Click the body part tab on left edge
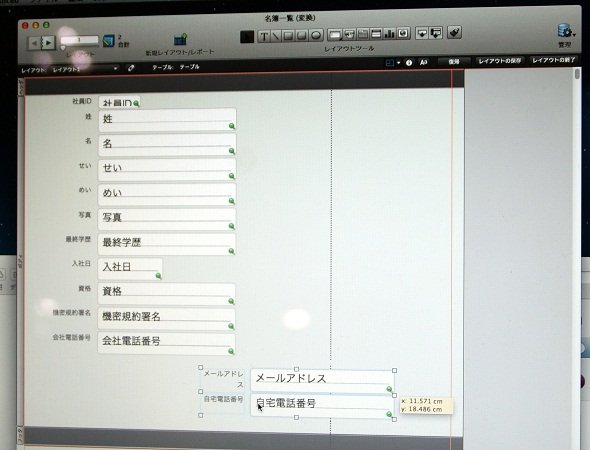 pyautogui.click(x=21, y=261)
